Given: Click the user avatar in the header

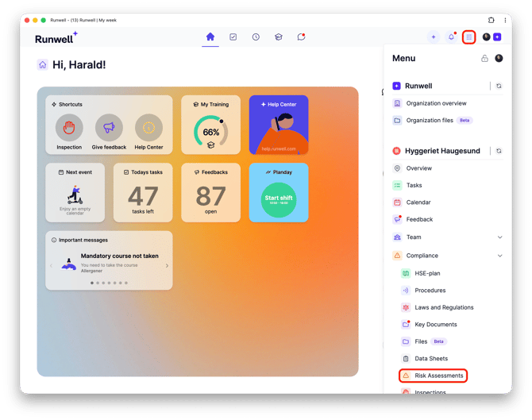Looking at the screenshot, I should 486,37.
